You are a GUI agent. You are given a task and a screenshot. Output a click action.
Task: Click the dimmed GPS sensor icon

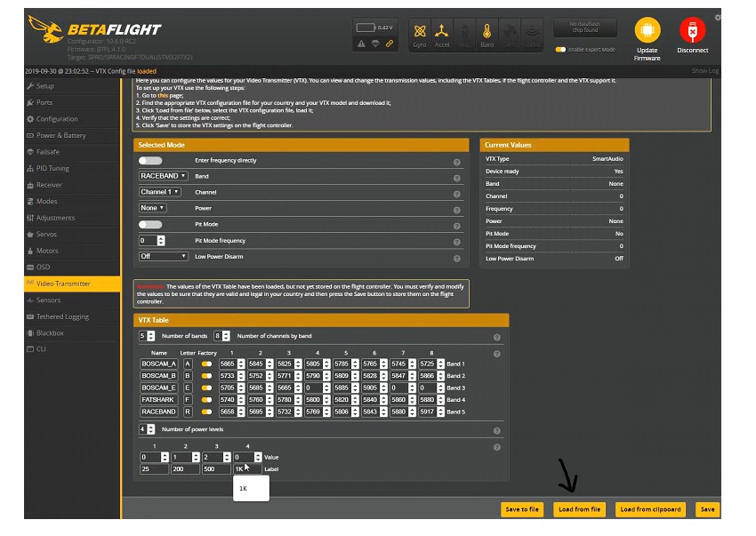point(510,31)
